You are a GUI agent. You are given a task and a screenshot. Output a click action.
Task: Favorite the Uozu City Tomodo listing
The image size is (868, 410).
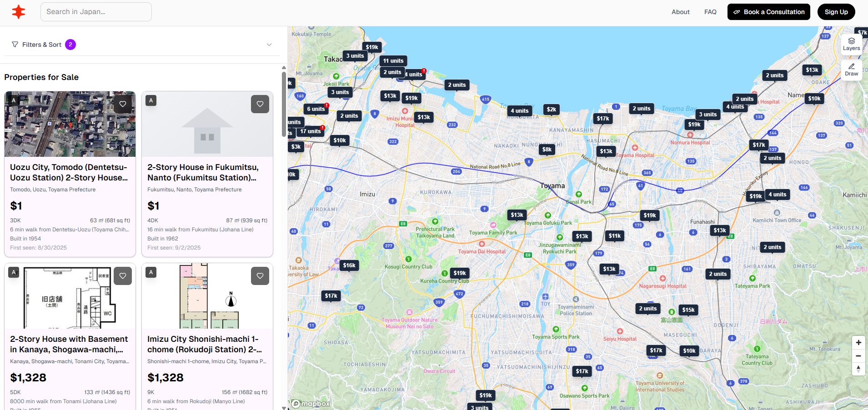[123, 104]
